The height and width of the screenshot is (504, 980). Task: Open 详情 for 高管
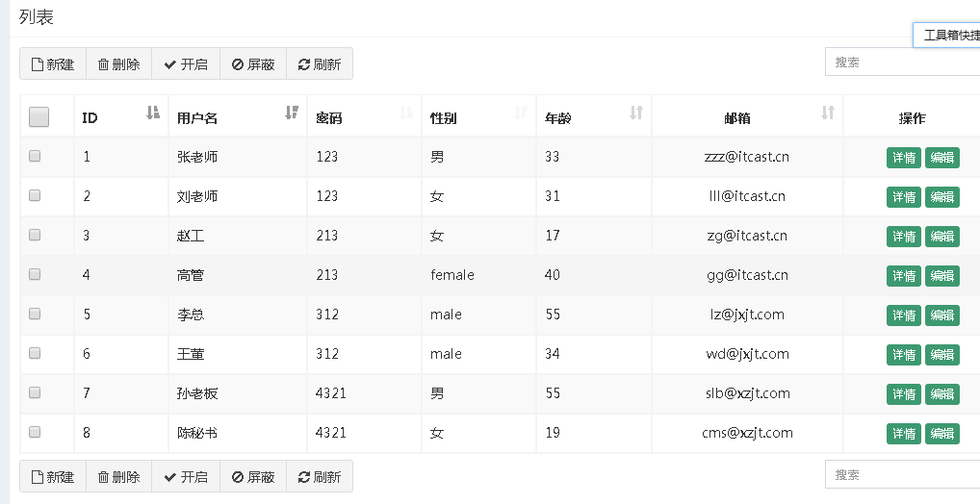904,275
